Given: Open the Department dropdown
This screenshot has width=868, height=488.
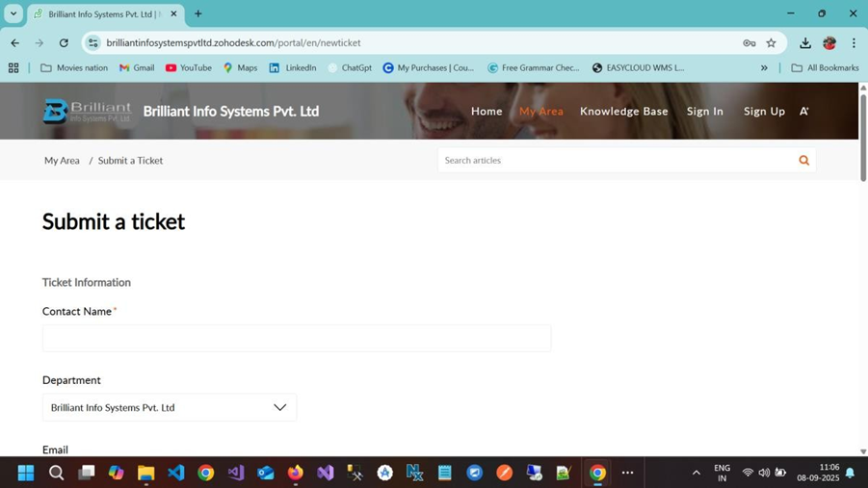Looking at the screenshot, I should [x=170, y=408].
